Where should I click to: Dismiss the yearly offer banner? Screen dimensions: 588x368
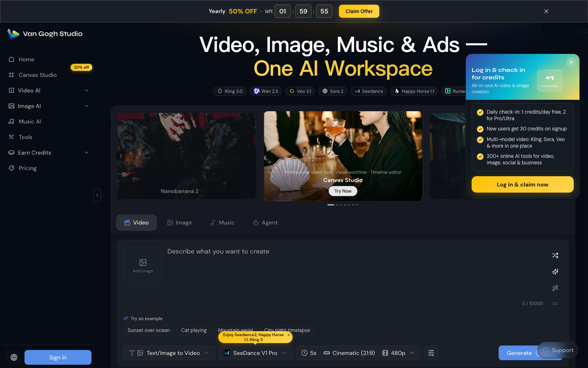pos(546,11)
